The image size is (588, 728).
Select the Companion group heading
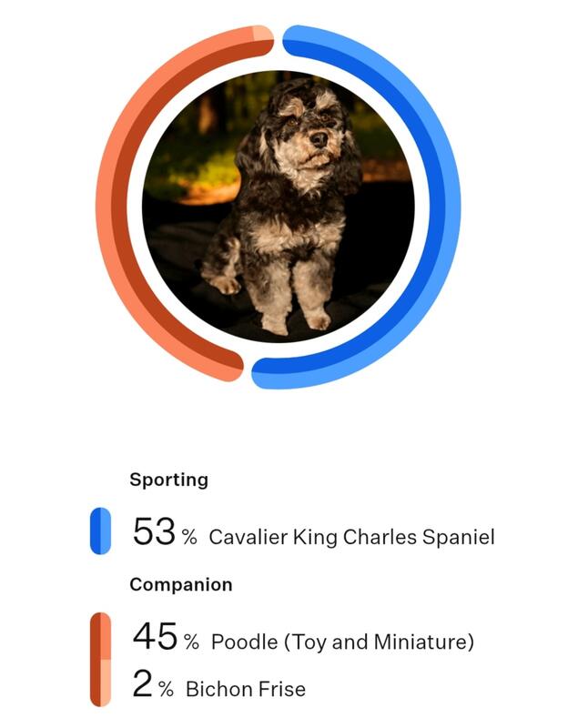pyautogui.click(x=180, y=584)
